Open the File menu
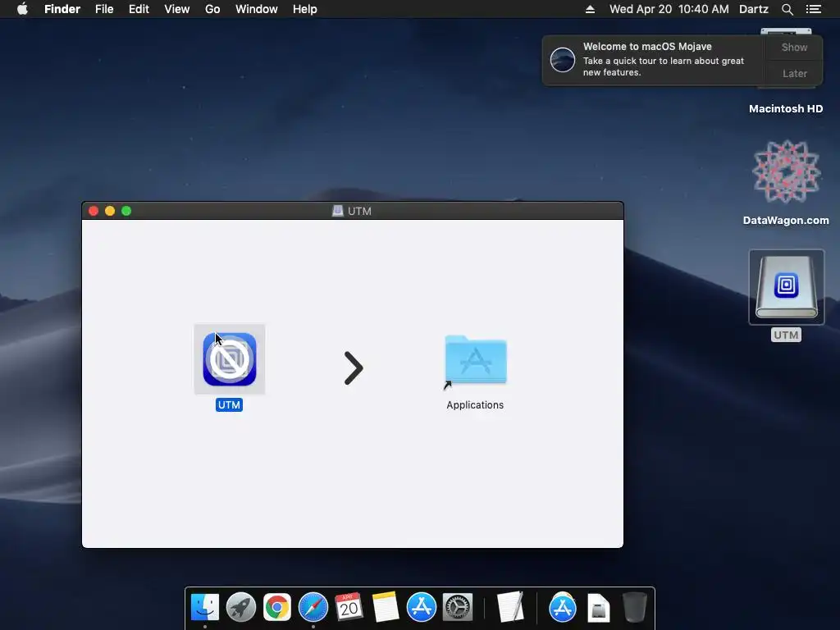 point(104,9)
